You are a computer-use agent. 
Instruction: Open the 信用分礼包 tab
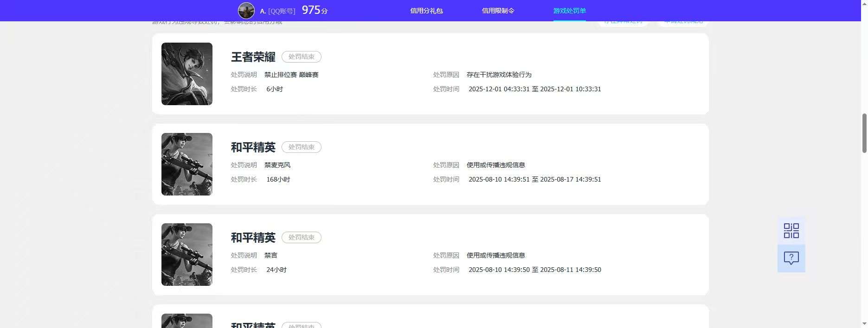(x=426, y=11)
